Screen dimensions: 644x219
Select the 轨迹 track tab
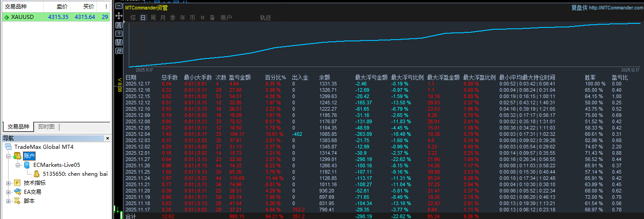pos(266,18)
